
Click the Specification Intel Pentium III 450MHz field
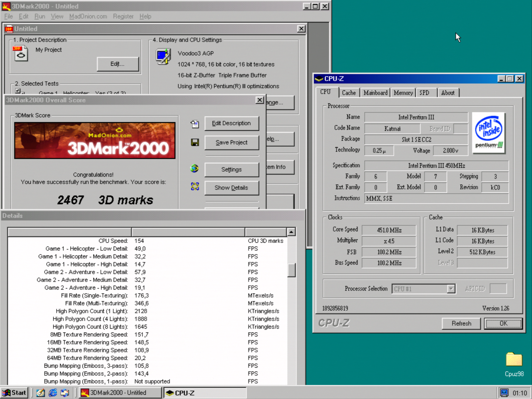436,166
